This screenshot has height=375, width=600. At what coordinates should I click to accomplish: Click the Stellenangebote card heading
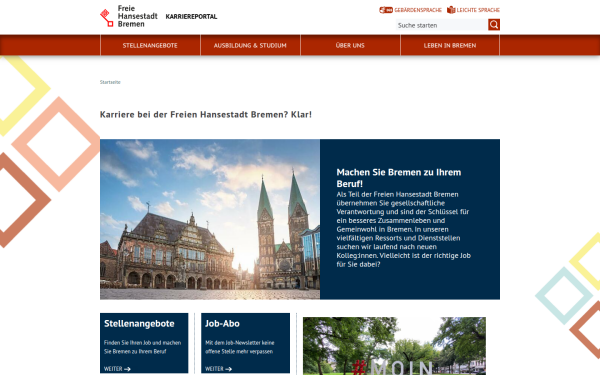139,324
